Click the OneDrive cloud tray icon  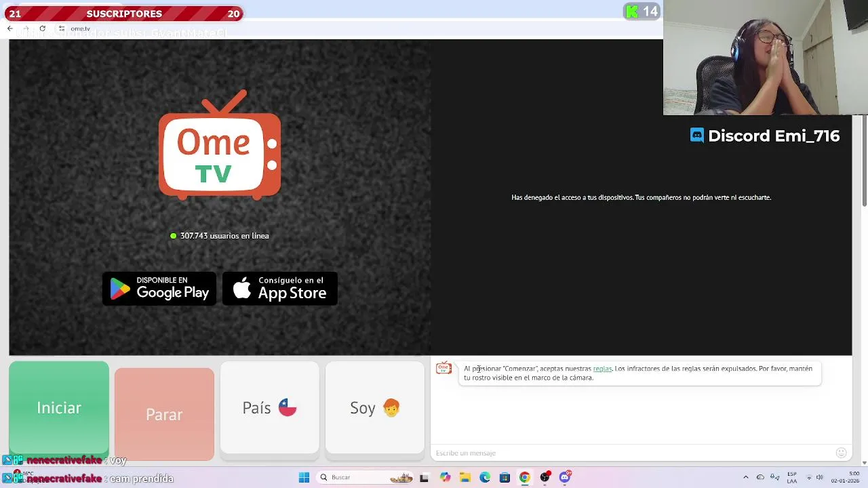pyautogui.click(x=760, y=477)
